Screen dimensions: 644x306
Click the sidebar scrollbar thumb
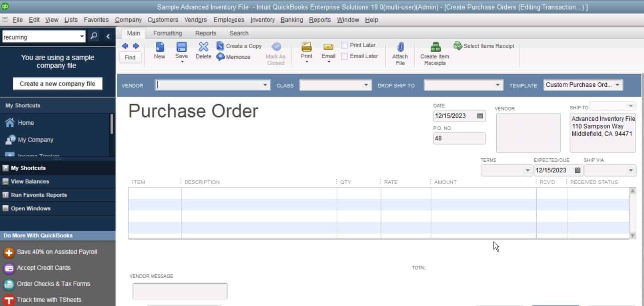coord(112,124)
